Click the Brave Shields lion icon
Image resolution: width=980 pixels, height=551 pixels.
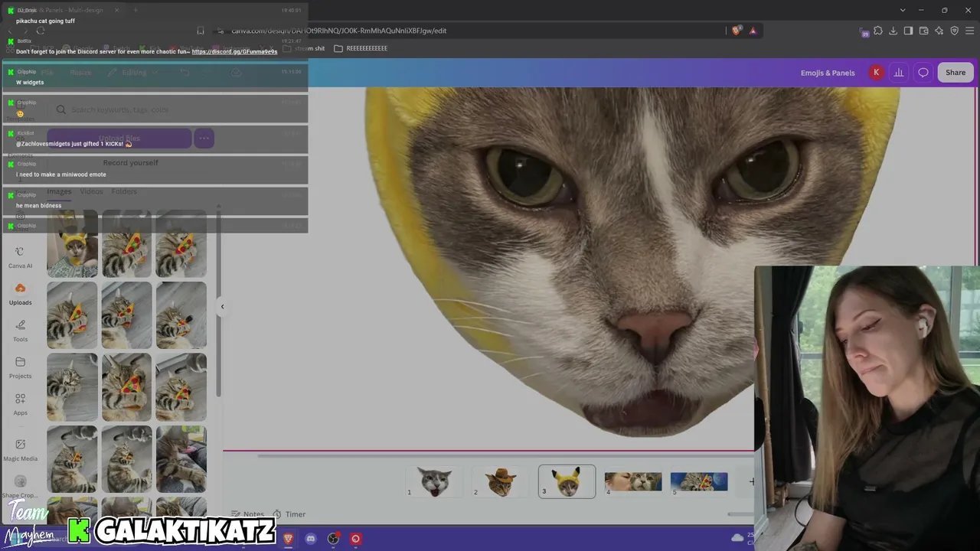tap(737, 31)
